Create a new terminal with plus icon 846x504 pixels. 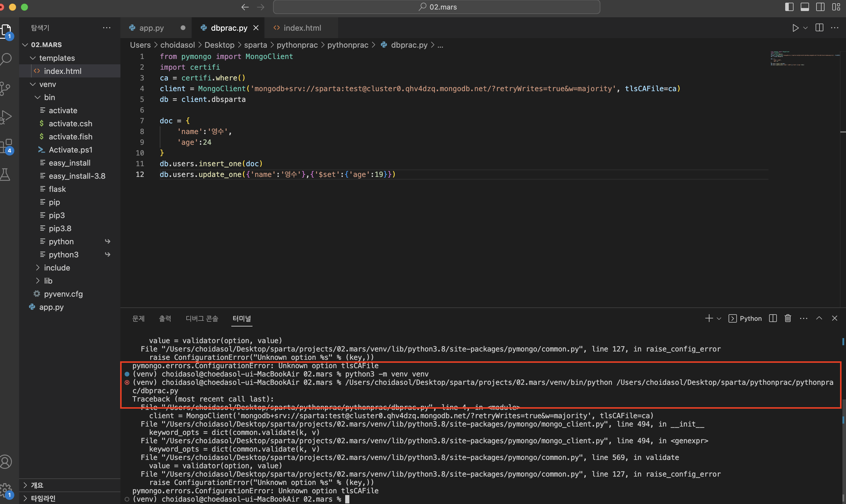(709, 318)
